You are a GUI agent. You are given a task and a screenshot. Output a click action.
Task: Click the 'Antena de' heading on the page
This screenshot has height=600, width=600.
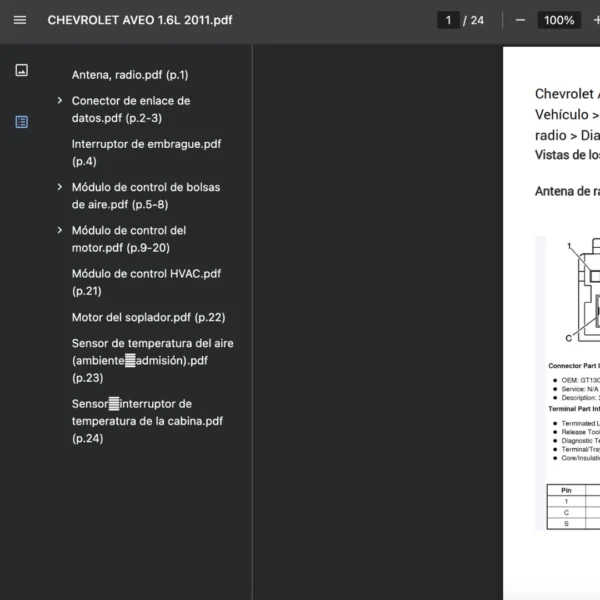[567, 191]
